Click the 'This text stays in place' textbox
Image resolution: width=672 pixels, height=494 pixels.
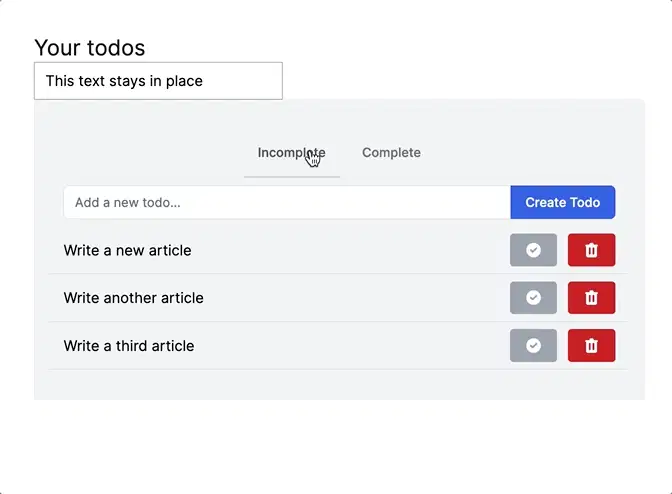click(158, 81)
